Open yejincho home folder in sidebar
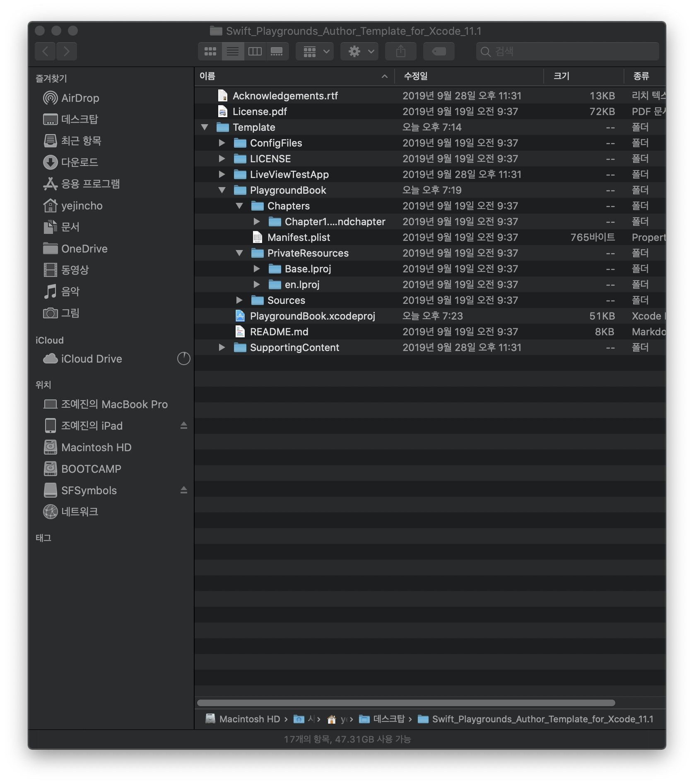694x784 pixels. (111, 206)
